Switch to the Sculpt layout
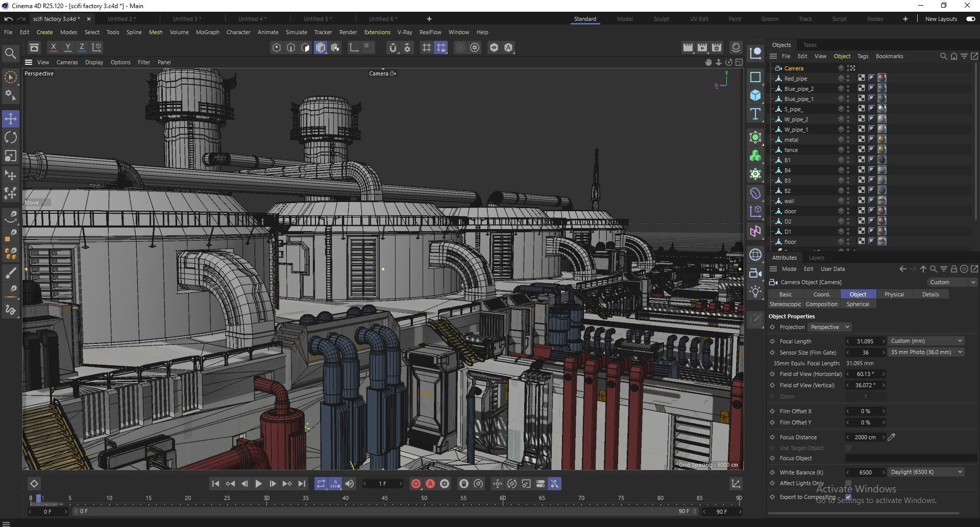 click(661, 19)
